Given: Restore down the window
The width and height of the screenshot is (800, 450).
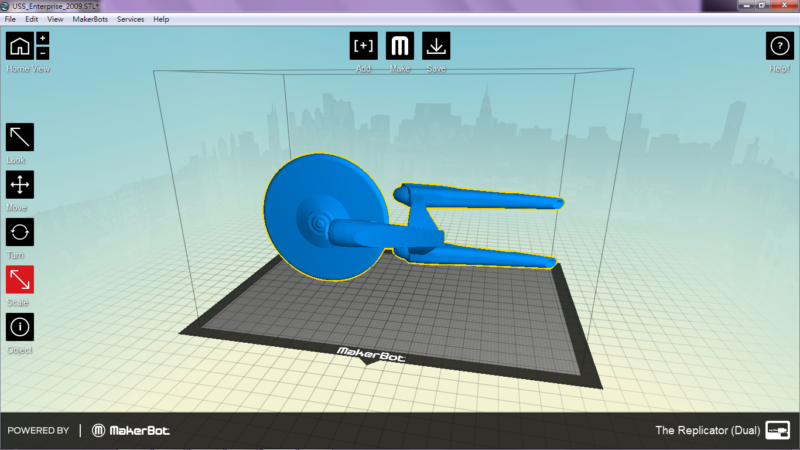Looking at the screenshot, I should click(762, 5).
